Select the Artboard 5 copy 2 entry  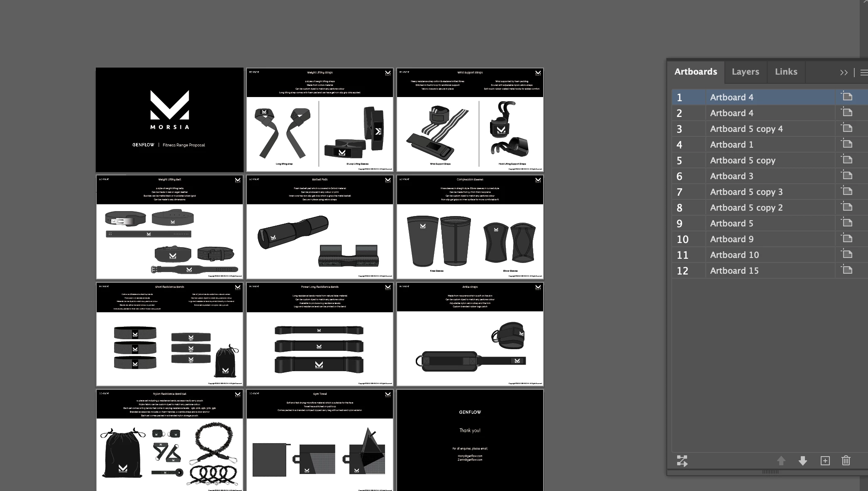tap(746, 208)
